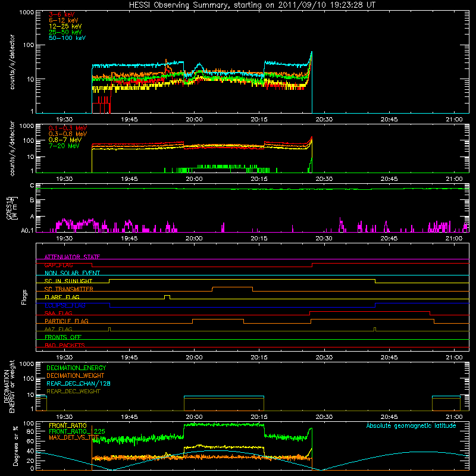
Task: Select the DECIMATION_ENERGY legend label
Action: [76, 368]
